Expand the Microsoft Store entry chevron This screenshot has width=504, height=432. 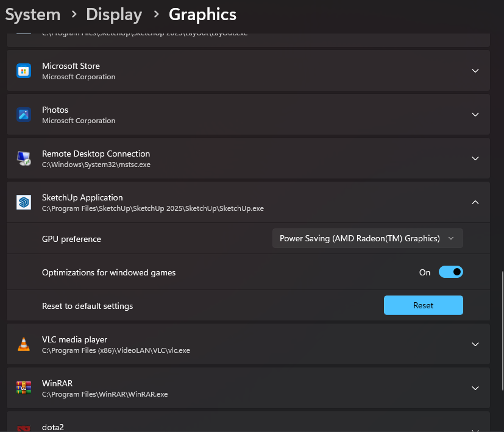[475, 71]
